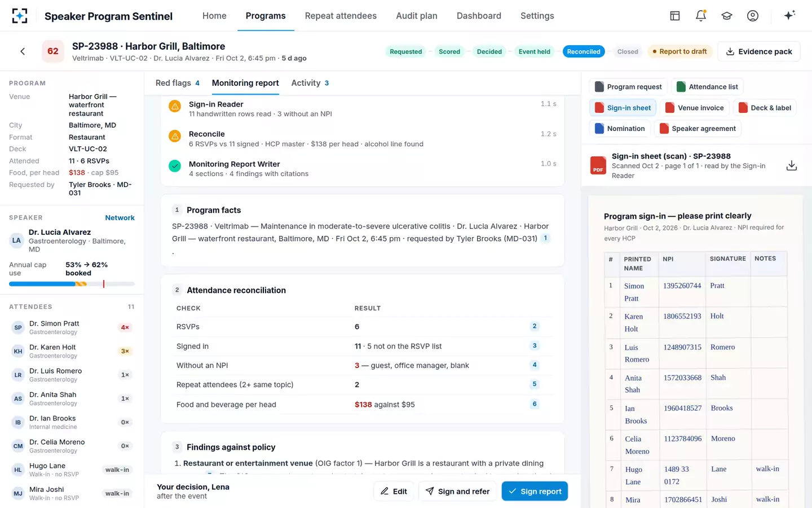This screenshot has height=508, width=812.
Task: Open the notifications bell
Action: pyautogui.click(x=701, y=16)
